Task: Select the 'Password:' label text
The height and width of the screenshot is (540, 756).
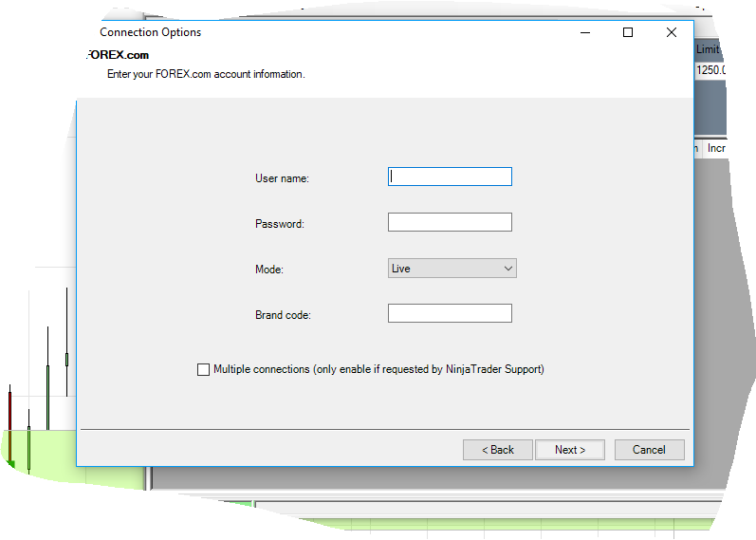Action: (280, 224)
